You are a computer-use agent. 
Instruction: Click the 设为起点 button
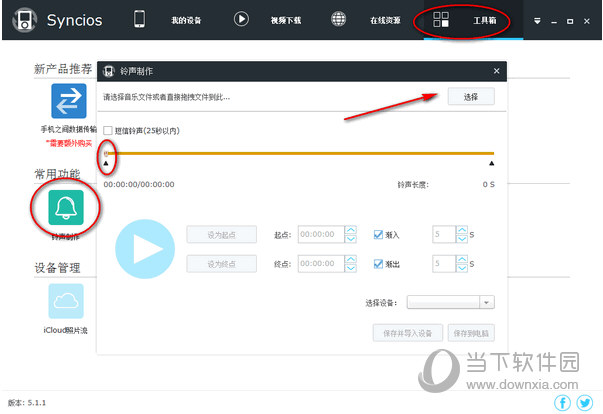(222, 234)
